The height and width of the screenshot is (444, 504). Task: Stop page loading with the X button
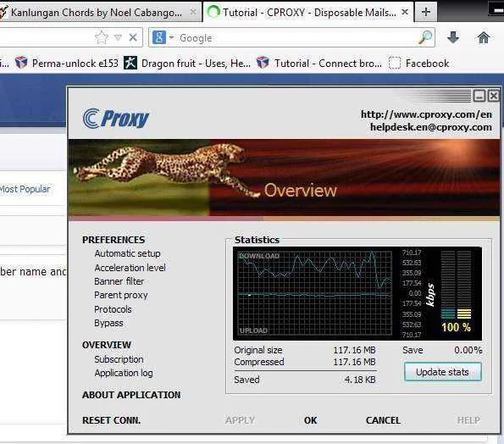pos(133,37)
